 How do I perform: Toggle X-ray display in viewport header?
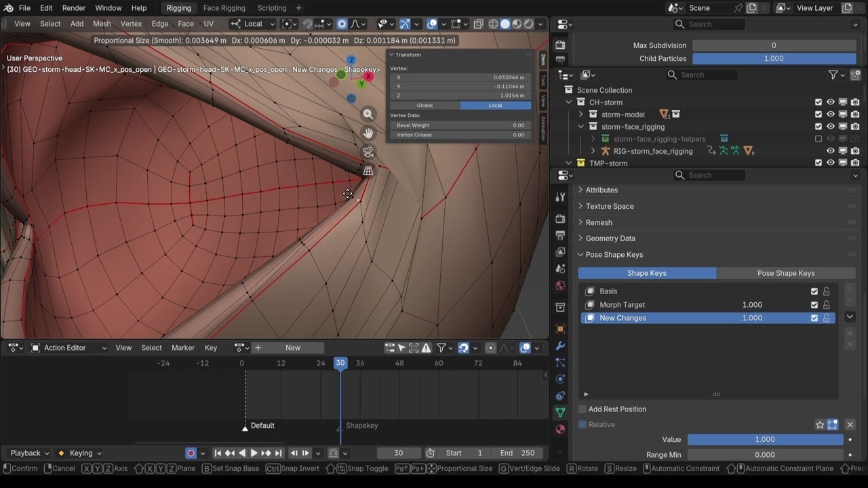point(478,24)
